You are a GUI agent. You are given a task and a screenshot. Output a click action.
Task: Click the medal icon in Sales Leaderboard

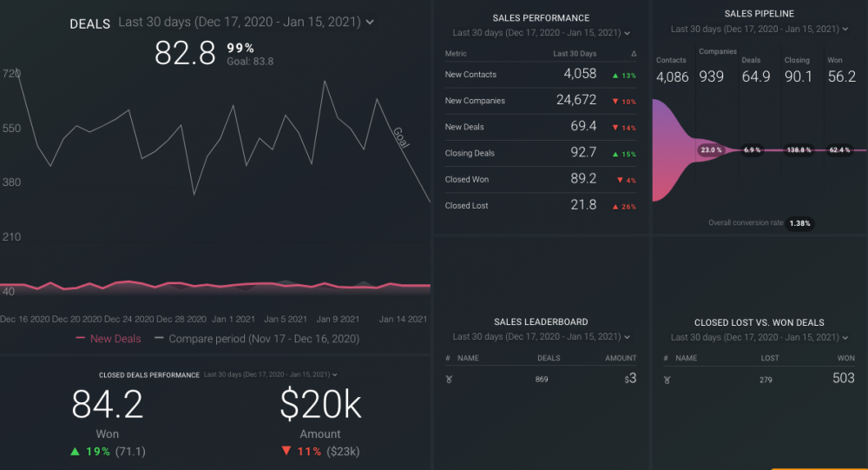point(448,380)
